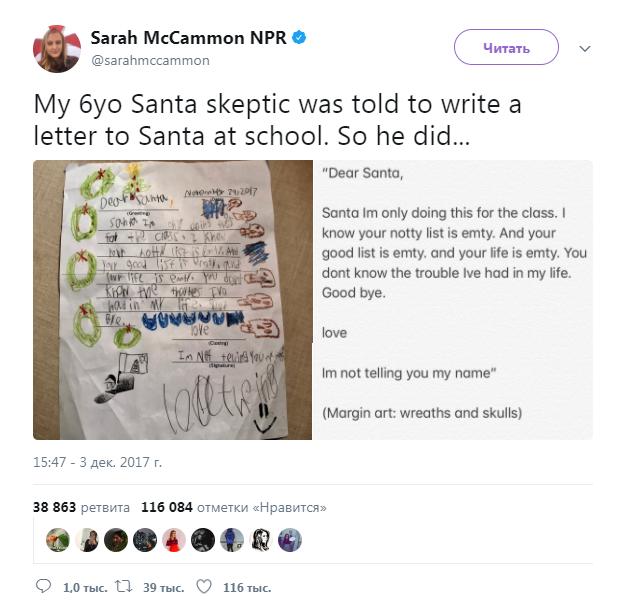Open the first liker avatar with green parrot
626x613 pixels.
pos(59,540)
